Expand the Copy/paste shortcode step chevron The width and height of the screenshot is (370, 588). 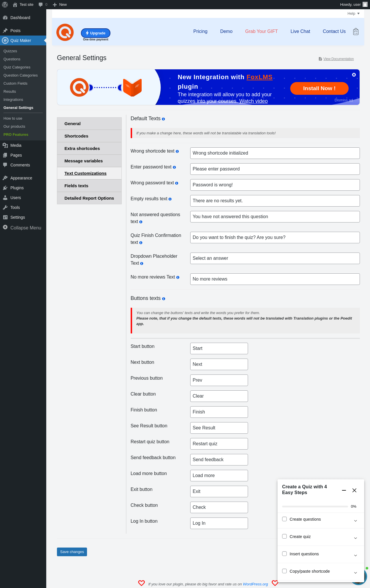coord(356,573)
